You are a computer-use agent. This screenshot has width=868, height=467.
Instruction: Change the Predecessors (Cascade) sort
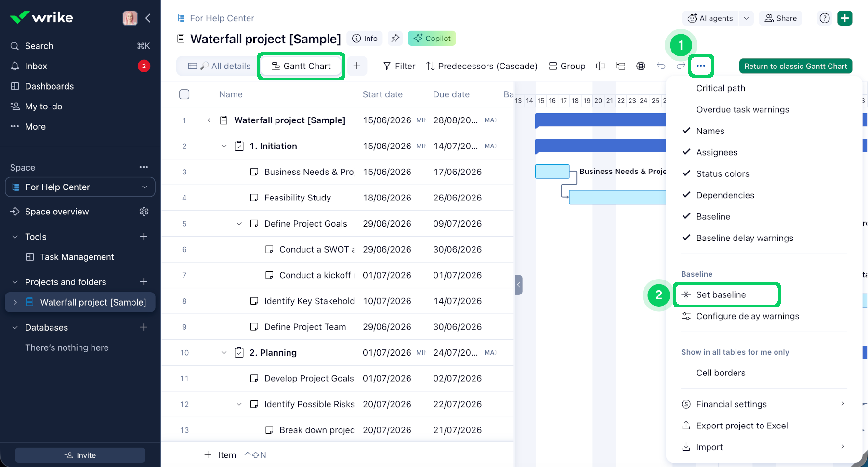click(482, 66)
